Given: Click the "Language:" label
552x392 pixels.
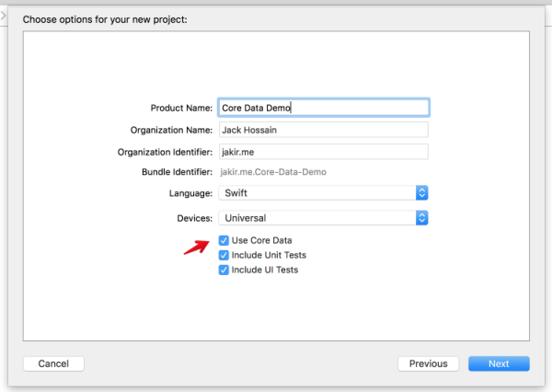Looking at the screenshot, I should point(189,193).
